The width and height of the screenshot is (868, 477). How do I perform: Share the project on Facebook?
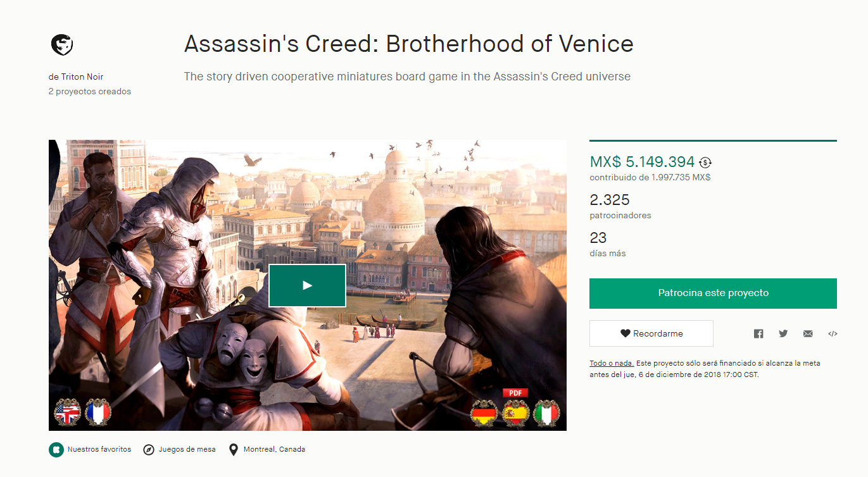[758, 334]
